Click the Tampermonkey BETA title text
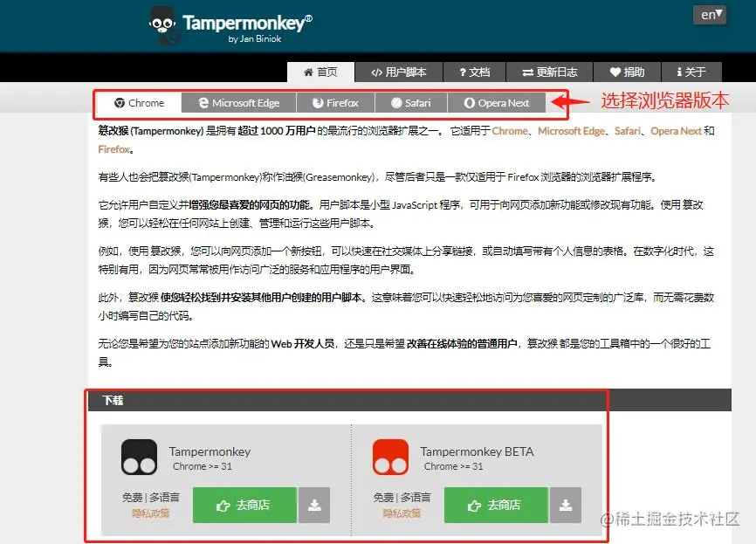Viewport: 756px width, 544px height. 477,452
